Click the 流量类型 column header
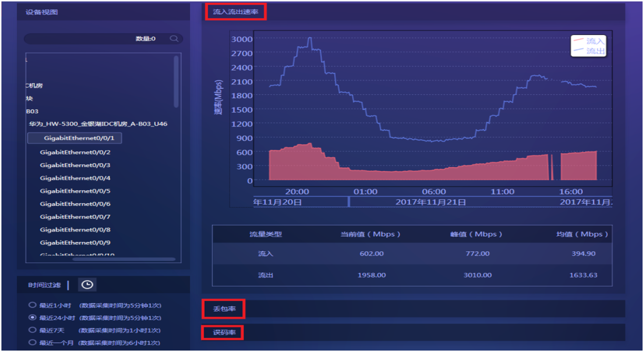Viewport: 644px width, 352px height. [265, 234]
